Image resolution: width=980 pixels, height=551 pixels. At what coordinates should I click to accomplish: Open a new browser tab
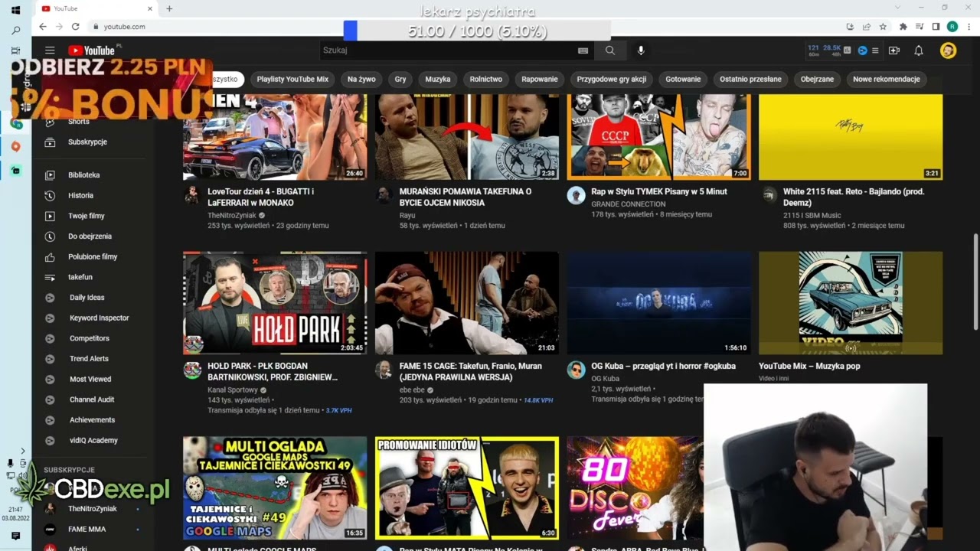click(169, 8)
